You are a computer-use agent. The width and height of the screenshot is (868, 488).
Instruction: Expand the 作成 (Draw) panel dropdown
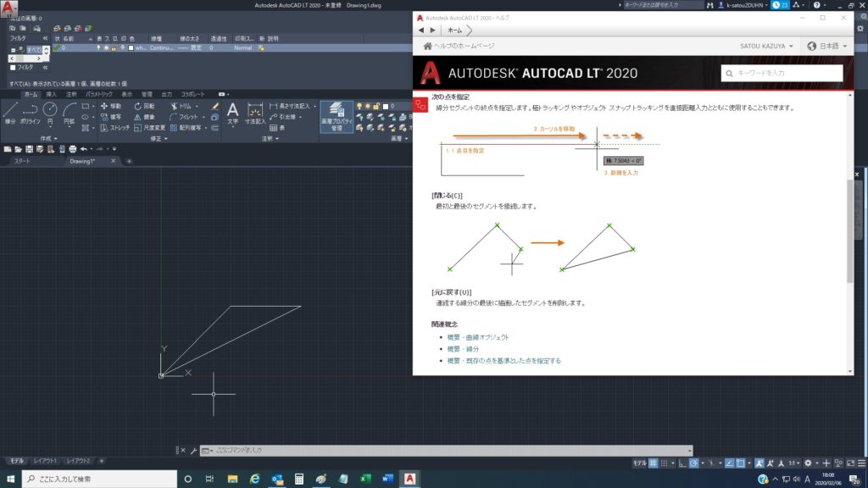tap(48, 138)
